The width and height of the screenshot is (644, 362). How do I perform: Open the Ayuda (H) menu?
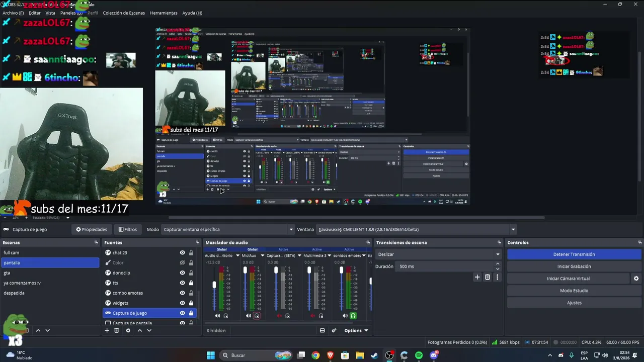[192, 13]
